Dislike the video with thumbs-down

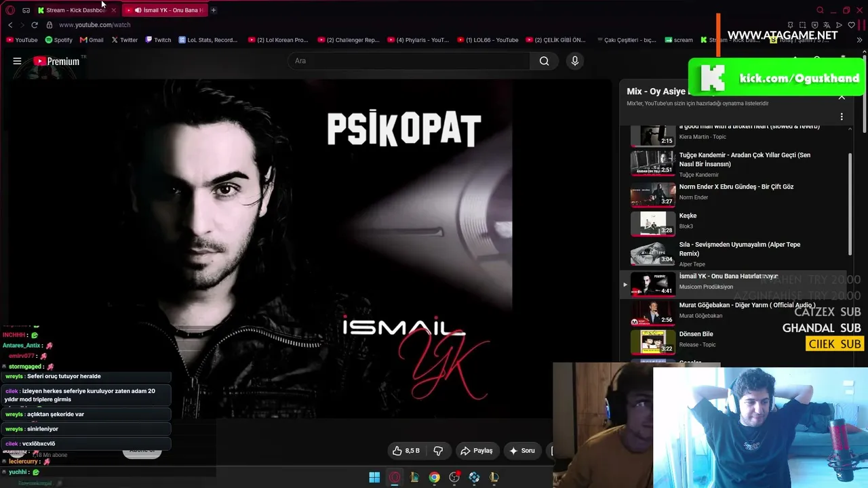tap(438, 451)
